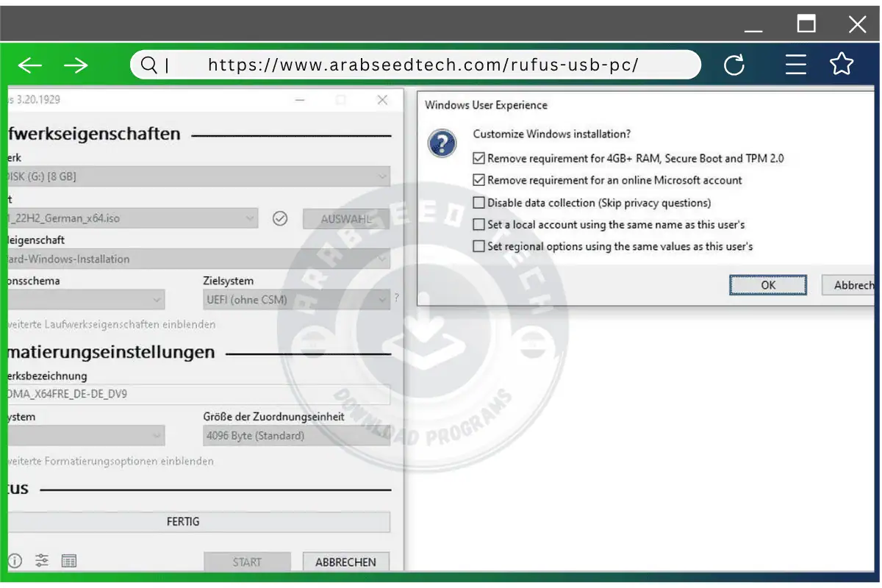Expand the Zielsystem UEFI dropdown

click(x=296, y=300)
